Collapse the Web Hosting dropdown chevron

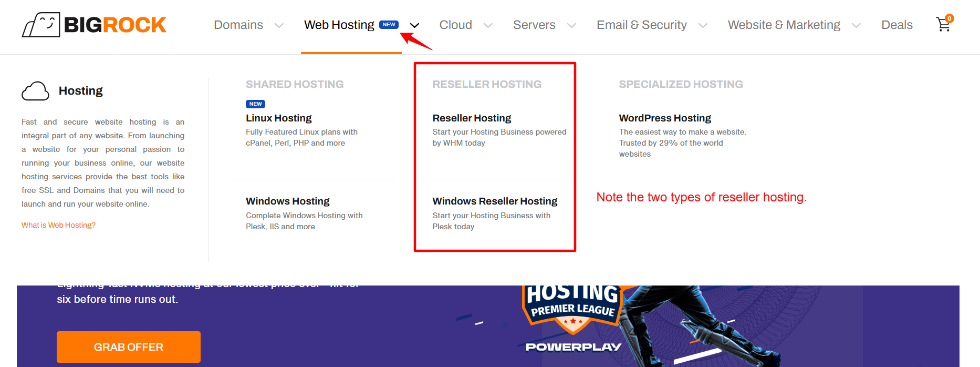point(414,25)
